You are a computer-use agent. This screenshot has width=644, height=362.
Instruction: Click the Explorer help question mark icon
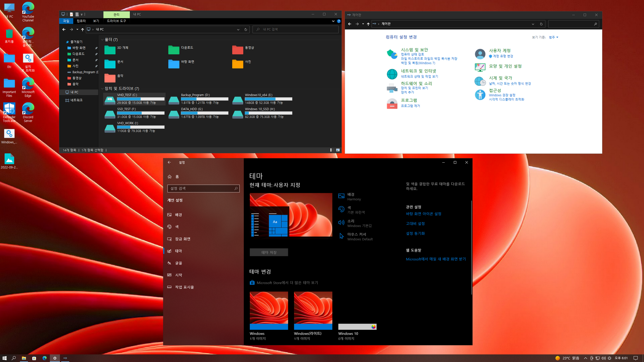[x=339, y=21]
